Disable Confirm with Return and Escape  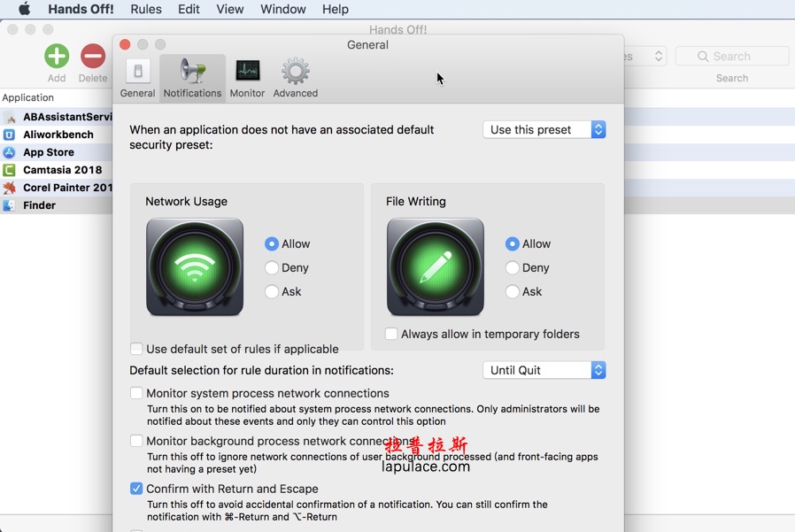tap(136, 489)
